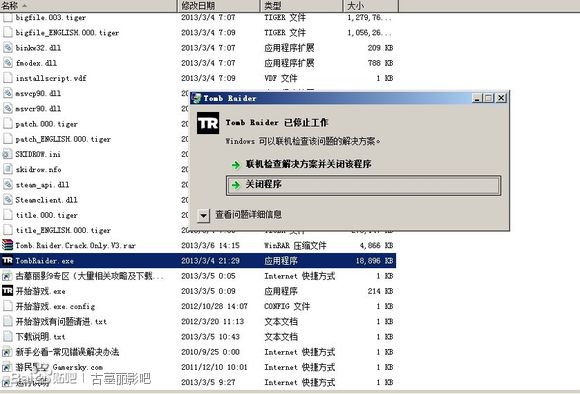
Task: Select the steam_api.dll file name
Action: 42,184
